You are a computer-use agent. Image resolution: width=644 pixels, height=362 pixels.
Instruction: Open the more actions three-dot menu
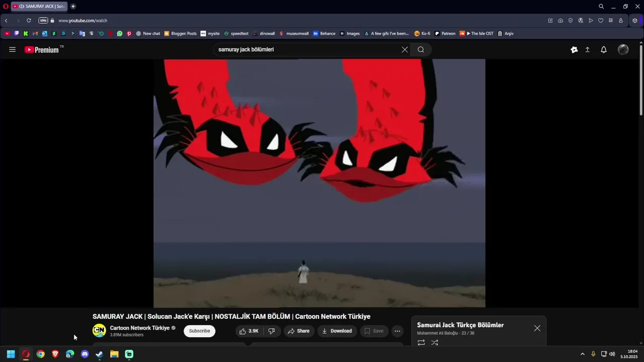click(x=397, y=331)
